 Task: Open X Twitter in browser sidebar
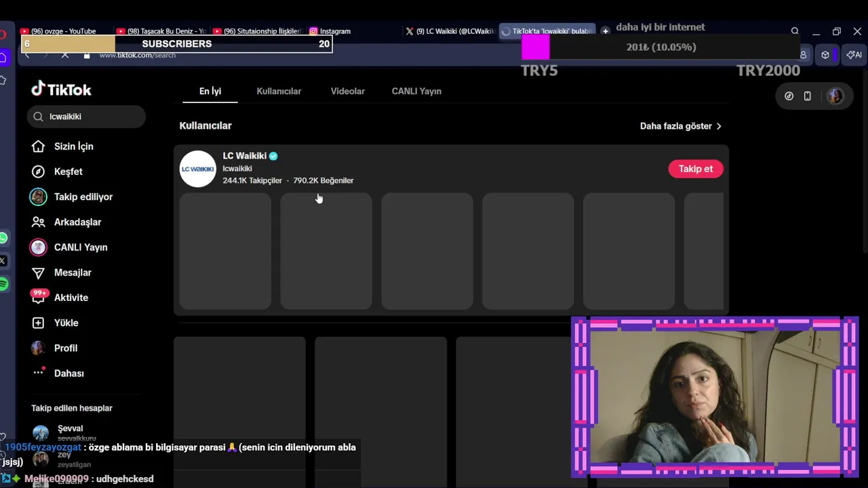[x=3, y=261]
